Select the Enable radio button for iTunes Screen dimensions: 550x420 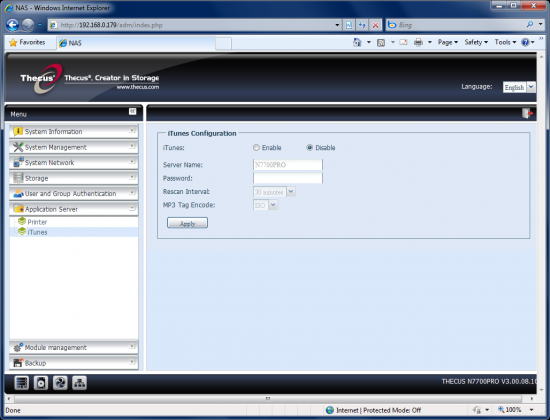[256, 148]
